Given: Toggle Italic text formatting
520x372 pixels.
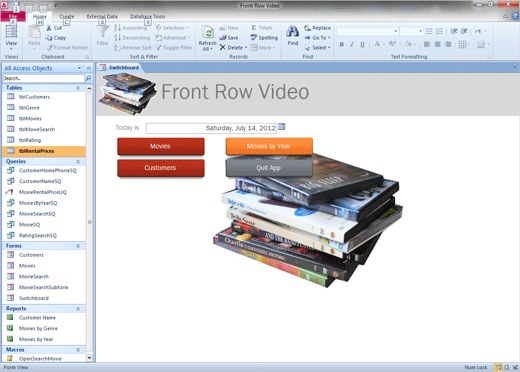Looking at the screenshot, I should click(352, 44).
